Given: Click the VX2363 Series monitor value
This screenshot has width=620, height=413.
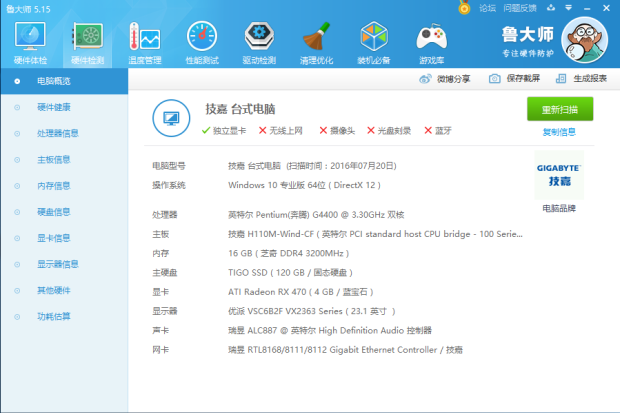Looking at the screenshot, I should 312,311.
